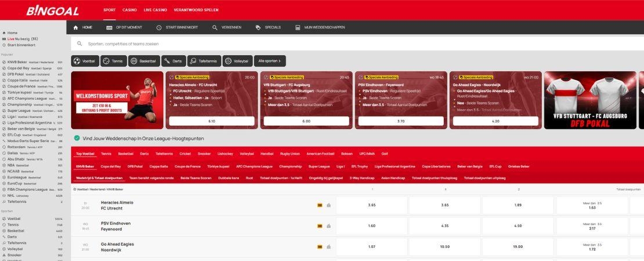This screenshot has width=644, height=261.
Task: Open Start Binnenkort clock icon in navbar
Action: 159,27
